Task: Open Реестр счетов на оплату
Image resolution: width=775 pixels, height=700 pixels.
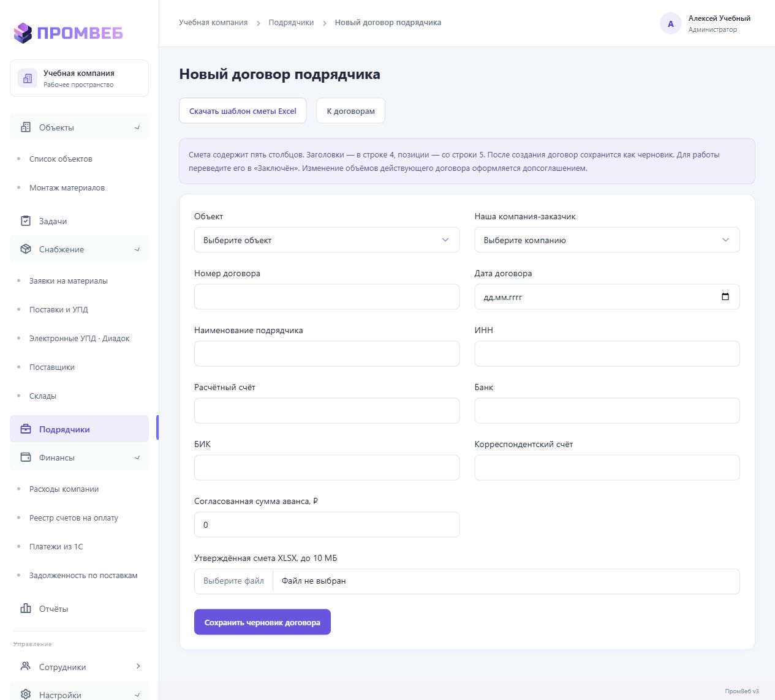Action: [74, 517]
